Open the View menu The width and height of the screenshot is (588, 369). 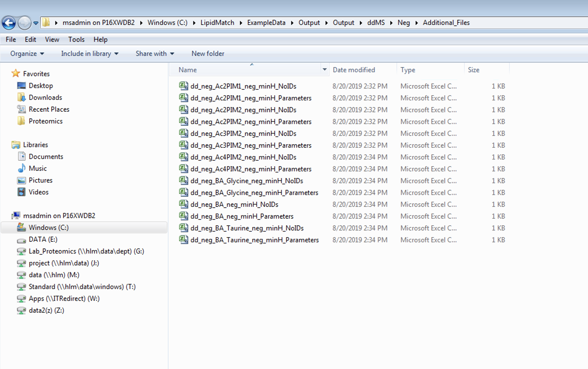coord(52,39)
